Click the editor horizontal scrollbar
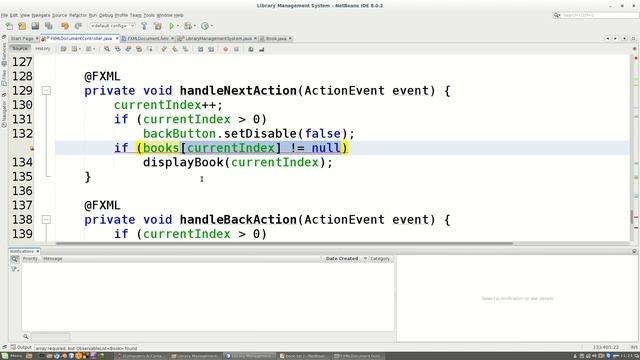The height and width of the screenshot is (360, 640). point(284,244)
